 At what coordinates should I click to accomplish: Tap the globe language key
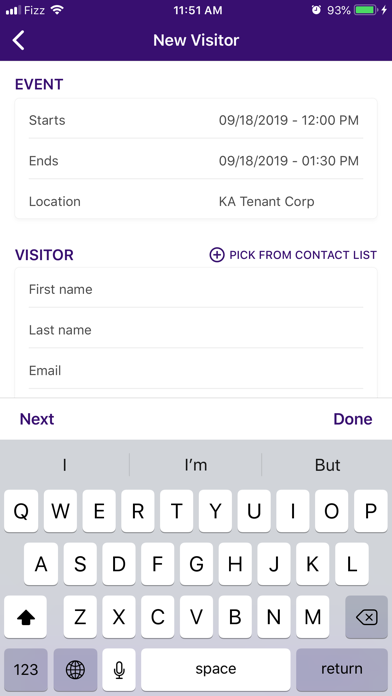75,670
